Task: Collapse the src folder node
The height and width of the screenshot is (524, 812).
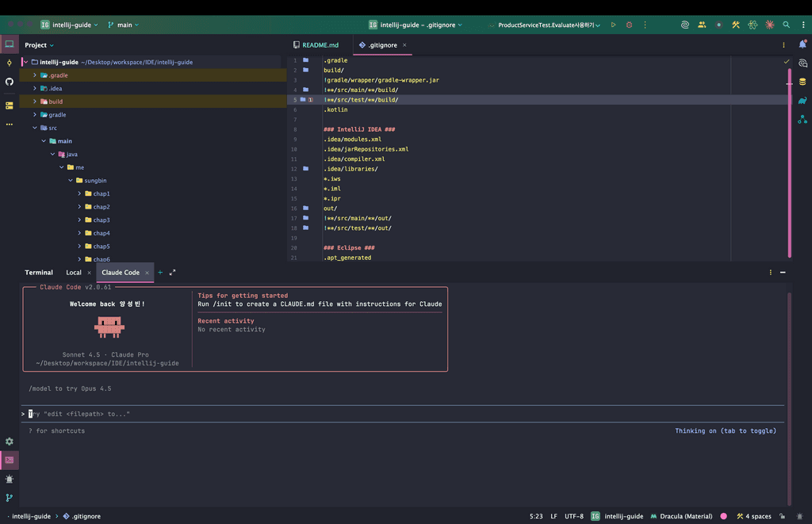Action: pyautogui.click(x=35, y=128)
